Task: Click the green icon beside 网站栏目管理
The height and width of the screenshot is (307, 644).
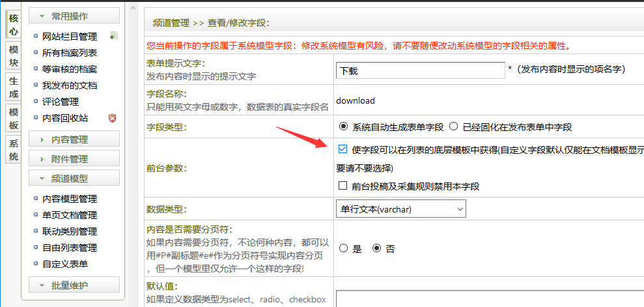Action: pyautogui.click(x=114, y=36)
